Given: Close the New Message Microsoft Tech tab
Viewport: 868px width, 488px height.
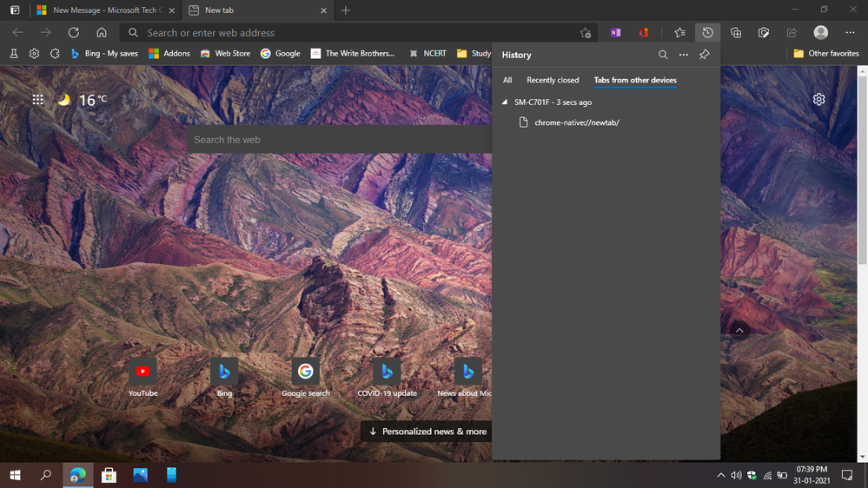Looking at the screenshot, I should pos(172,10).
